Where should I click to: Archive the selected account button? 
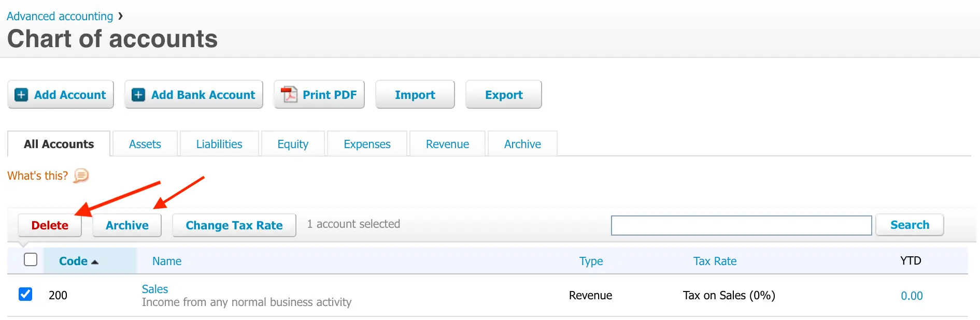pos(127,225)
